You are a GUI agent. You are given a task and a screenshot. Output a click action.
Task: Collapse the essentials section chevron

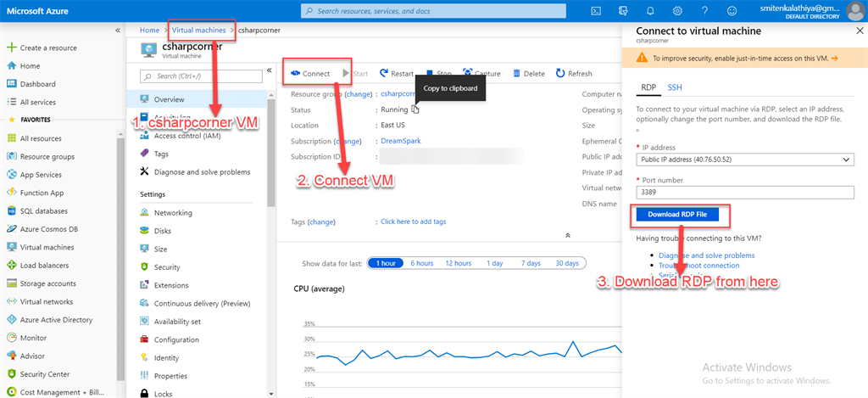[568, 235]
